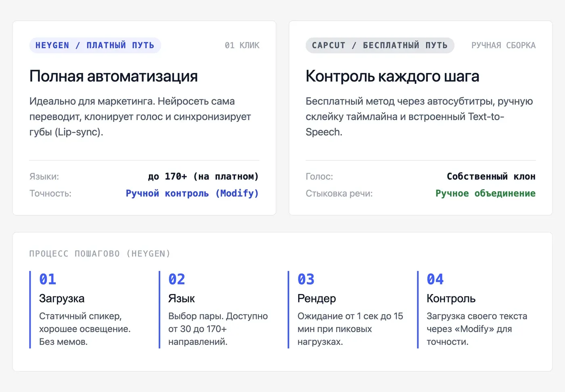Click the step title 'Загрузка'

coord(62,298)
